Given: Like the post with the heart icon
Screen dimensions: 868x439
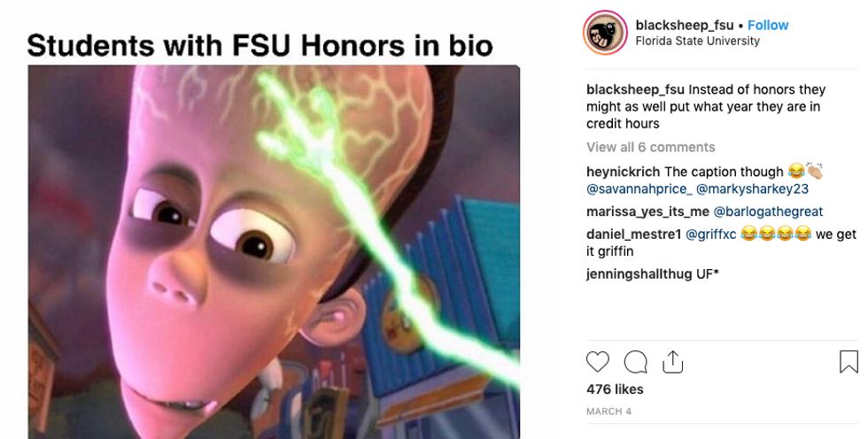Looking at the screenshot, I should (x=597, y=362).
